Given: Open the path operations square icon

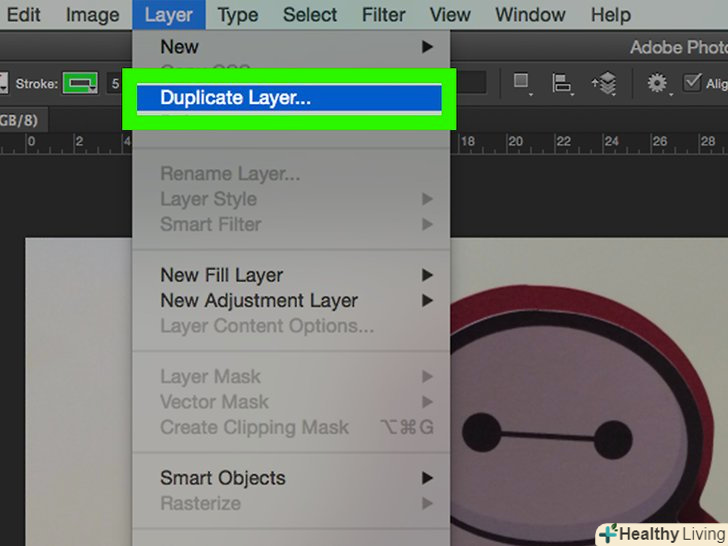Looking at the screenshot, I should pos(521,83).
